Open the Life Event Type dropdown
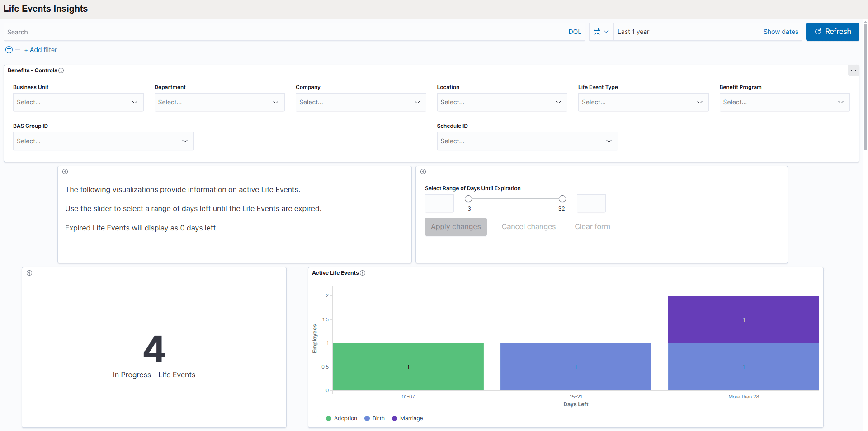 point(643,102)
